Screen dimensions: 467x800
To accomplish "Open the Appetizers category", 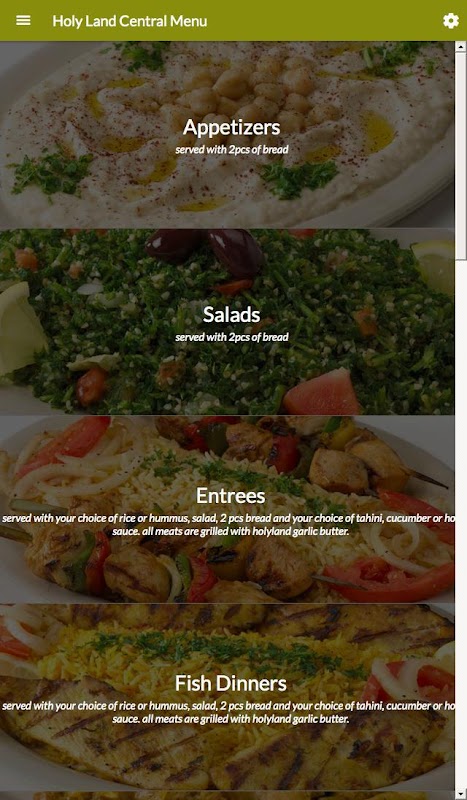I will pos(232,127).
